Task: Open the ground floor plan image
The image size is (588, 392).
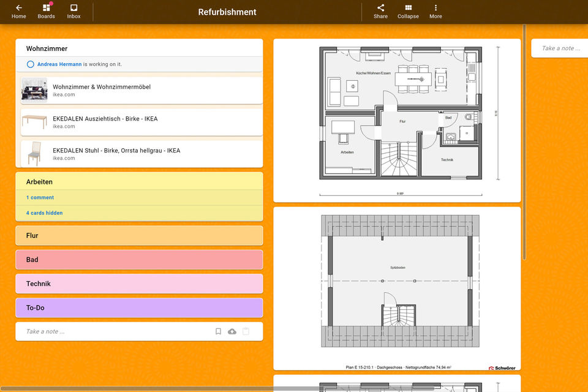Action: coord(397,121)
